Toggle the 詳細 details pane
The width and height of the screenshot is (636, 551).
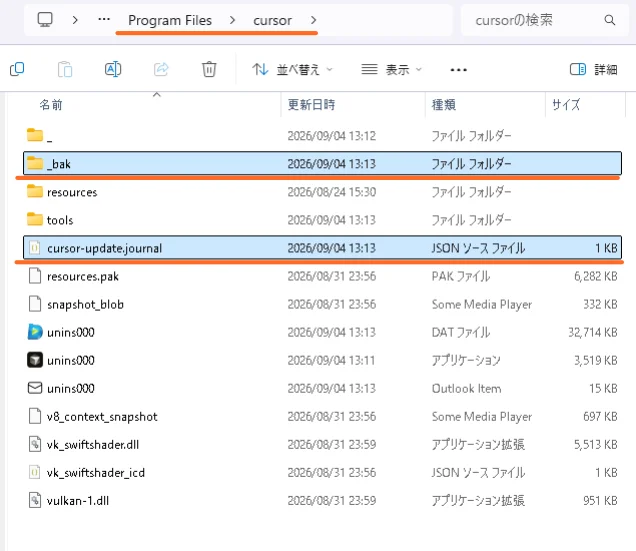593,70
